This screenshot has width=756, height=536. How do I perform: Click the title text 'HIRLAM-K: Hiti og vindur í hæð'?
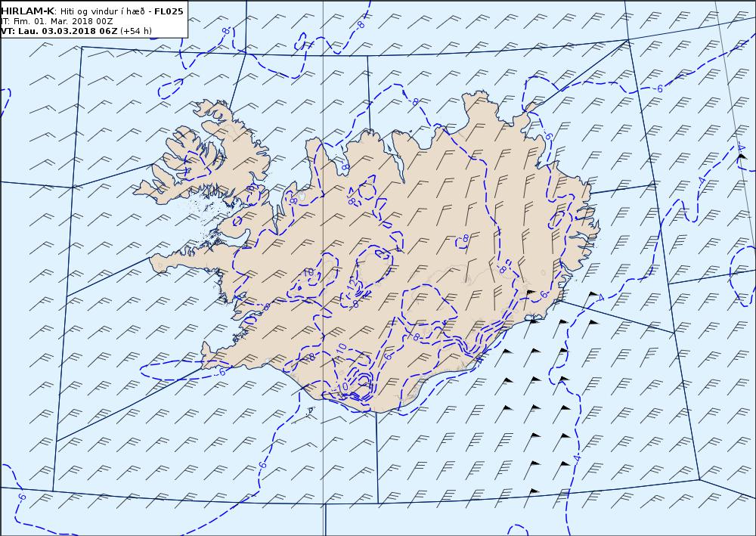(74, 11)
